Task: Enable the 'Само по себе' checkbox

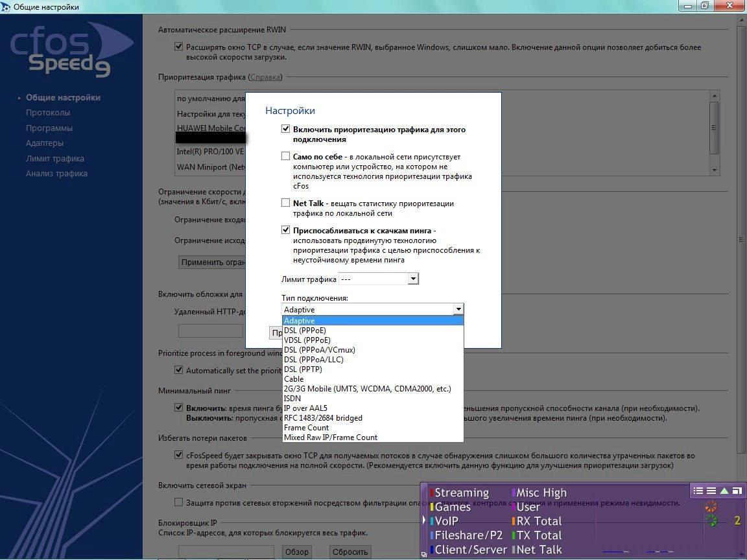Action: (285, 156)
